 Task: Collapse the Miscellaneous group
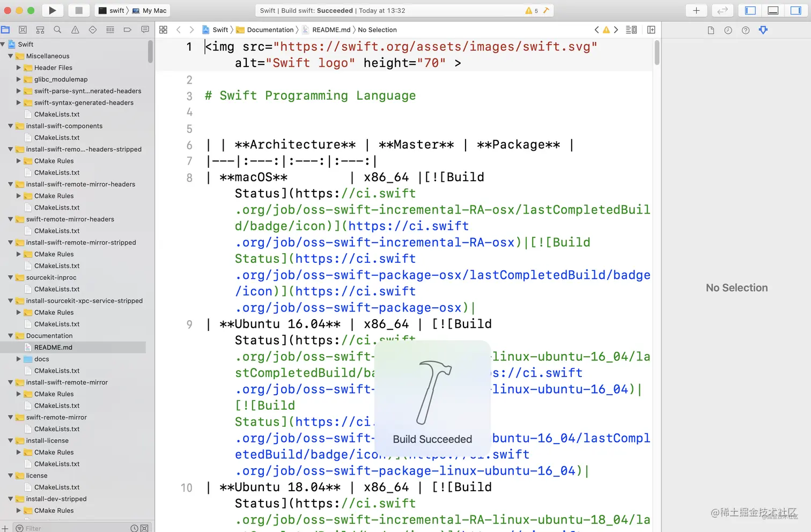10,56
